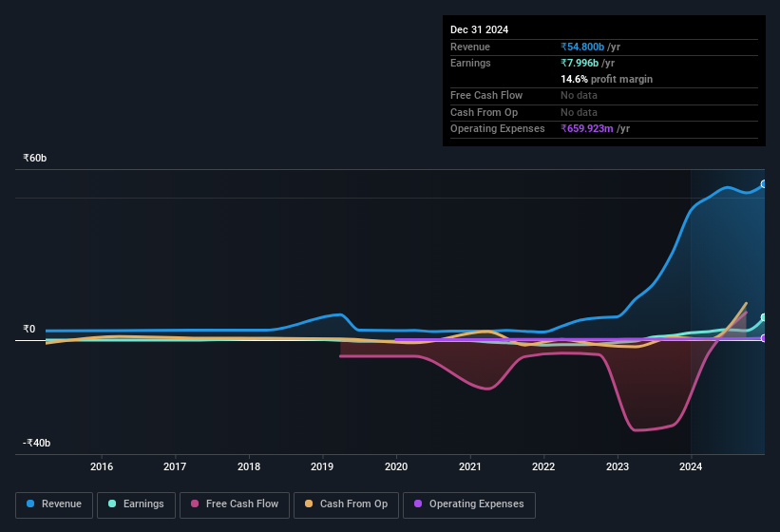Click the Free Cash Flow row label in tooltip
This screenshot has height=532, width=780.
pyautogui.click(x=486, y=95)
